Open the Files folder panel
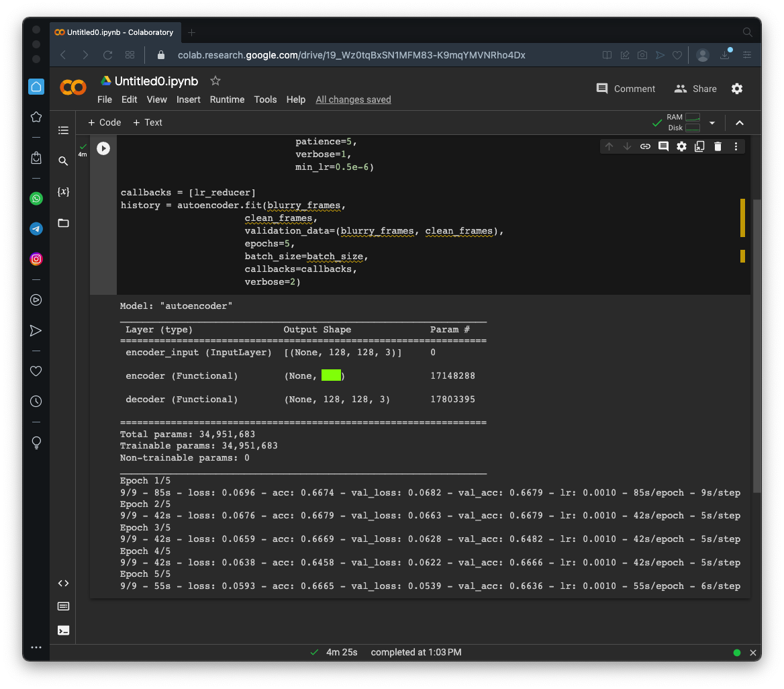 tap(63, 223)
